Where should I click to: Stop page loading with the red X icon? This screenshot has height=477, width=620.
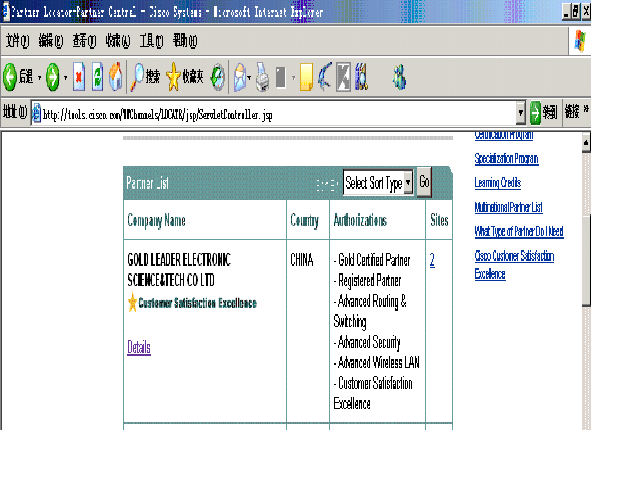79,77
